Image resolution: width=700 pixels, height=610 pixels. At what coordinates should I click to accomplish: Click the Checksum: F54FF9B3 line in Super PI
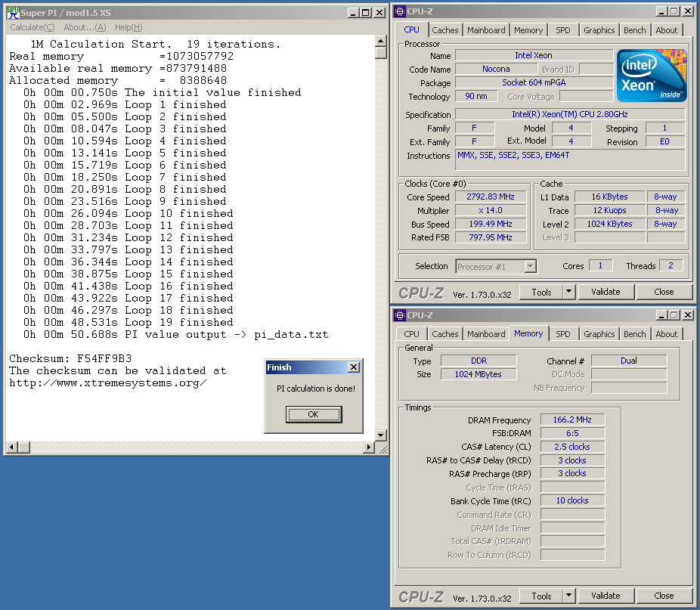pyautogui.click(x=70, y=358)
